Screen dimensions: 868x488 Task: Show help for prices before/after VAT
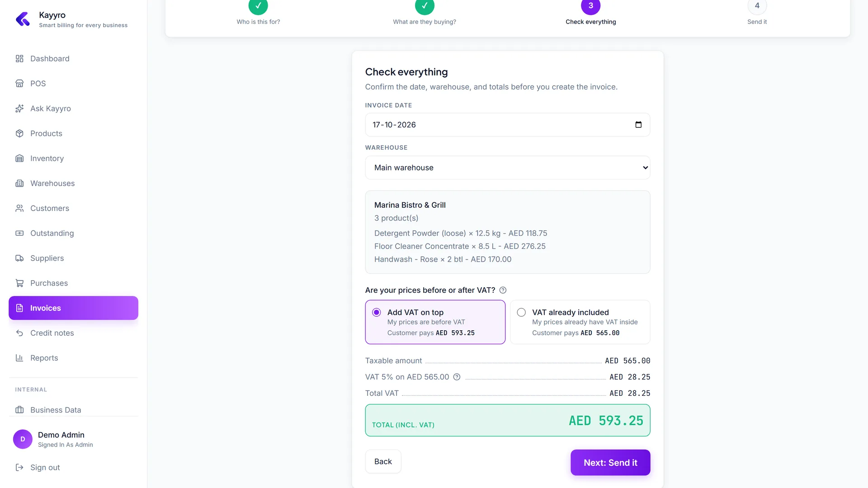click(x=503, y=290)
